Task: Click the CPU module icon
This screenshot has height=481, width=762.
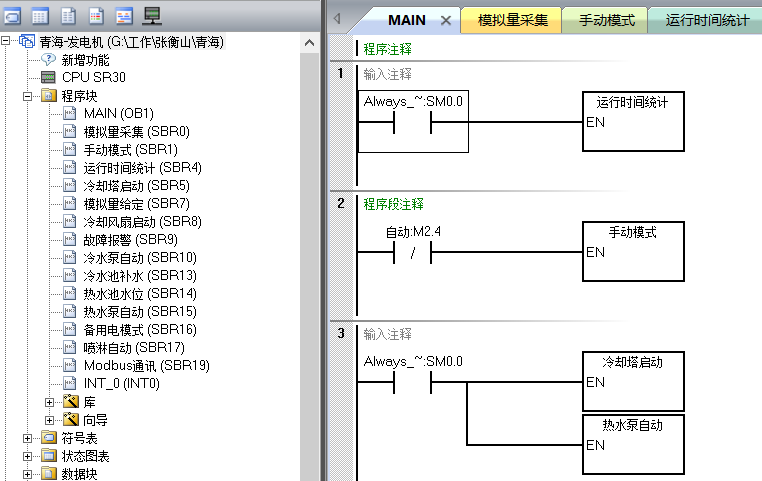Action: [48, 77]
